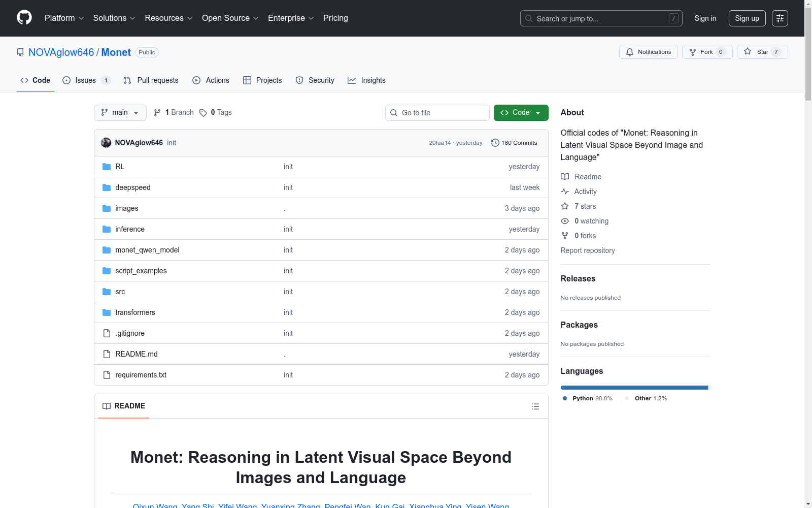
Task: Click the book icon next to Readme
Action: (x=565, y=177)
